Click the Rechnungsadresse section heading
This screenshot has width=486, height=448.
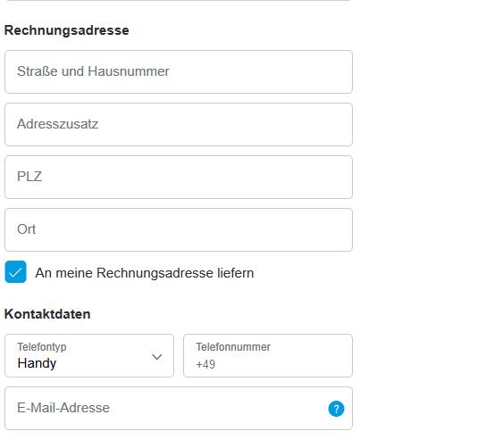(67, 30)
